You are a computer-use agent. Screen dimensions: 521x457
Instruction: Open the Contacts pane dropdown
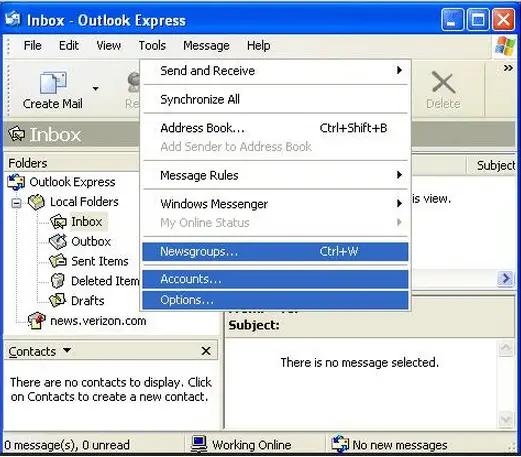pyautogui.click(x=67, y=351)
